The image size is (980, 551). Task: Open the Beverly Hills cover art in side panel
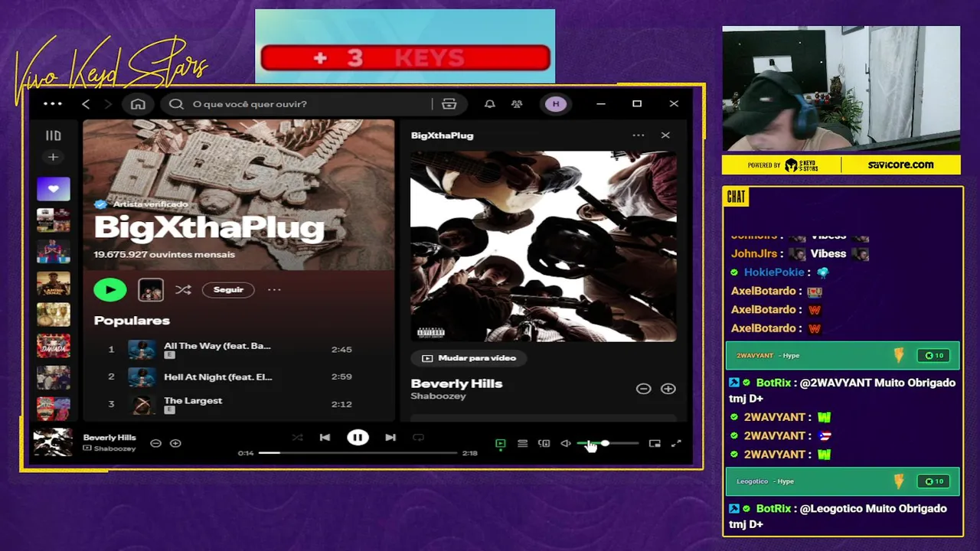tap(544, 246)
